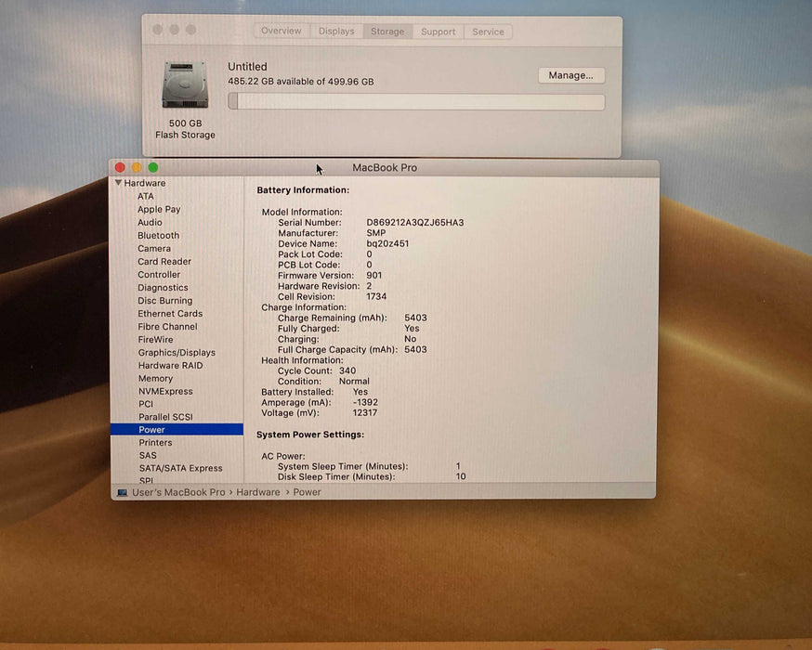The image size is (812, 650).
Task: Select SATA/SATA Express in the sidebar
Action: pyautogui.click(x=180, y=468)
